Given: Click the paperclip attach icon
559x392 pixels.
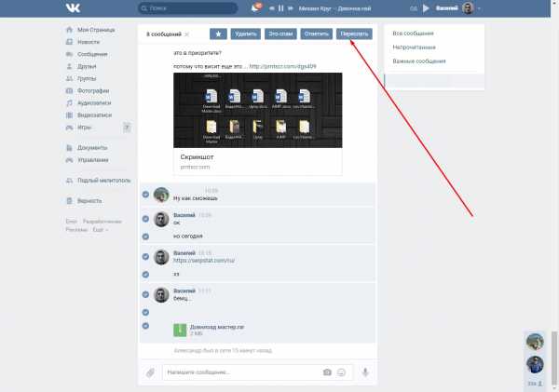Looking at the screenshot, I should click(150, 372).
